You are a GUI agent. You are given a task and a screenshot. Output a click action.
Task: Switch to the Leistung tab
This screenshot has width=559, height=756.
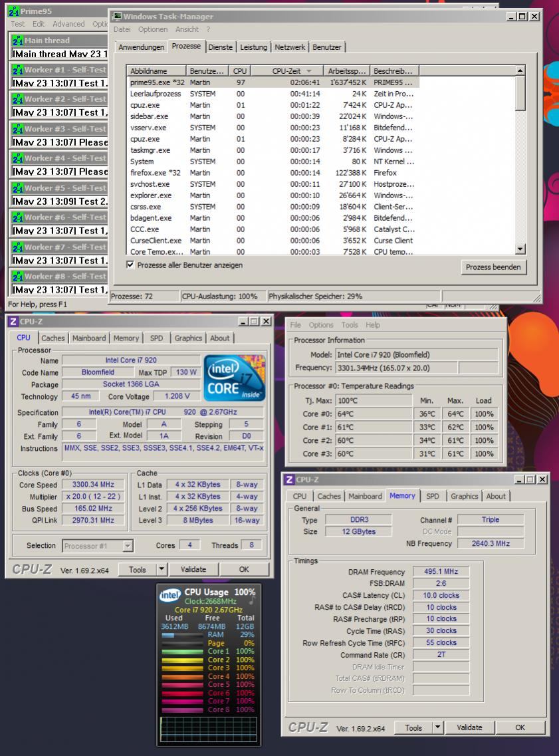pyautogui.click(x=253, y=47)
